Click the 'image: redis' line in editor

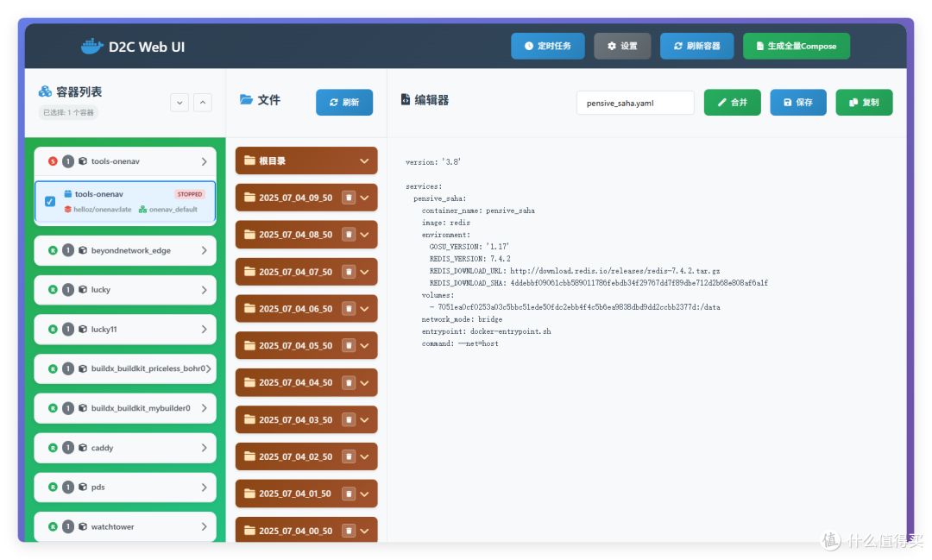tap(446, 223)
